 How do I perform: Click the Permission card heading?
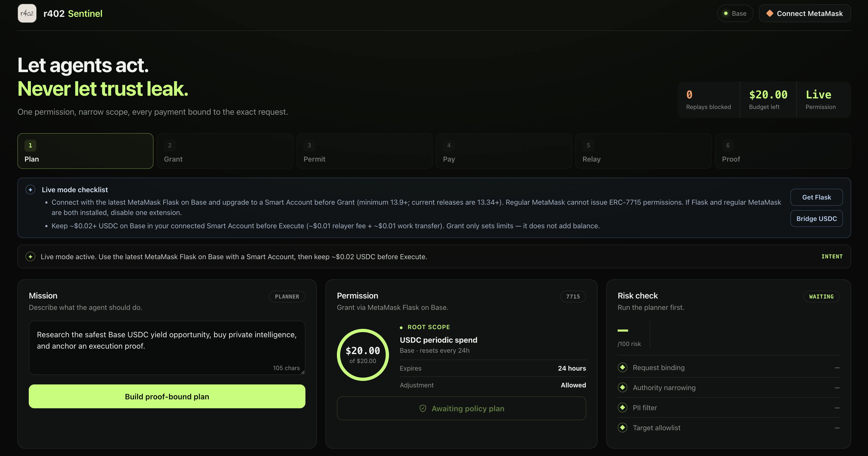tap(358, 296)
